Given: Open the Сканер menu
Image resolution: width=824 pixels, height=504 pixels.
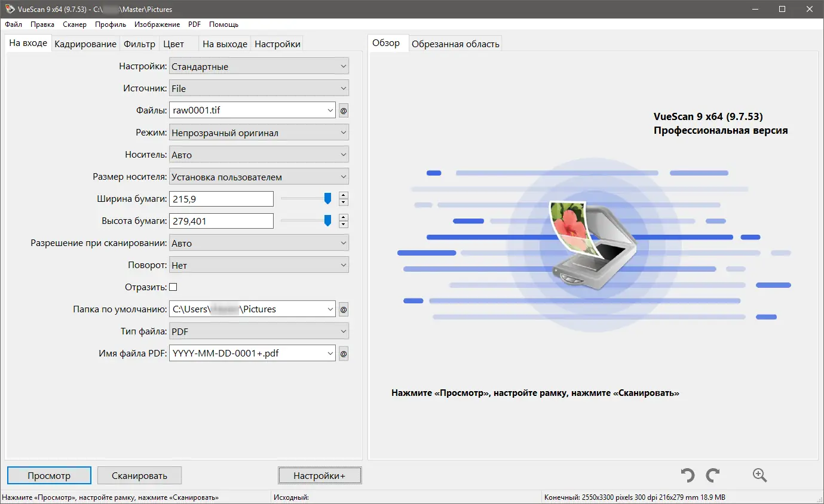Looking at the screenshot, I should point(74,24).
